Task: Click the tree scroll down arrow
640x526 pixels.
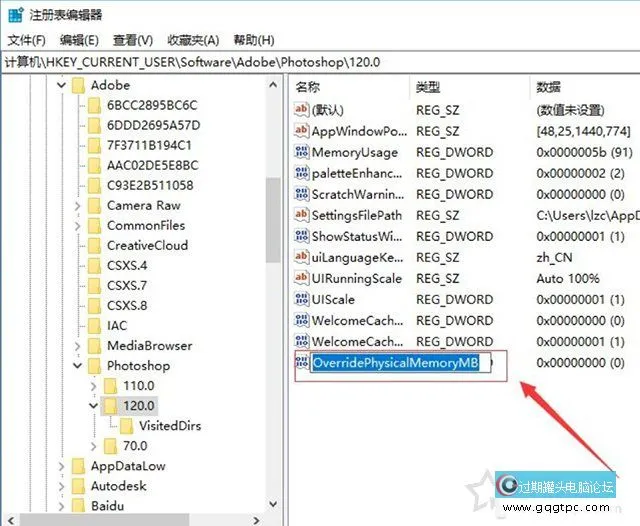Action: (x=273, y=505)
